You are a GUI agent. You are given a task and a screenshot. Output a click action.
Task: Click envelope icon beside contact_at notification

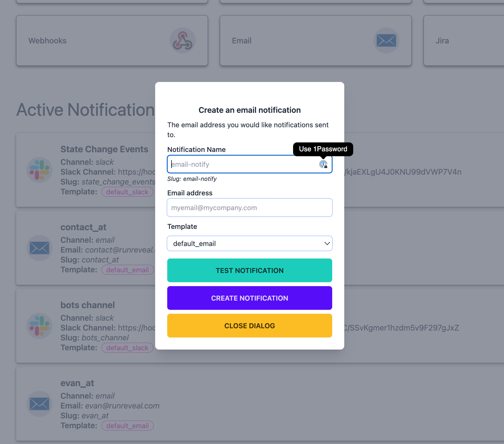point(39,248)
